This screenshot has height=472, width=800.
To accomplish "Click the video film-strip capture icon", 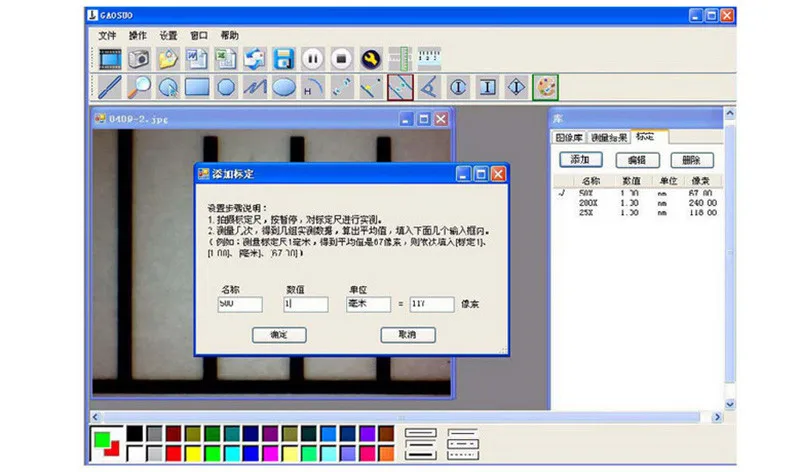I will click(x=110, y=59).
